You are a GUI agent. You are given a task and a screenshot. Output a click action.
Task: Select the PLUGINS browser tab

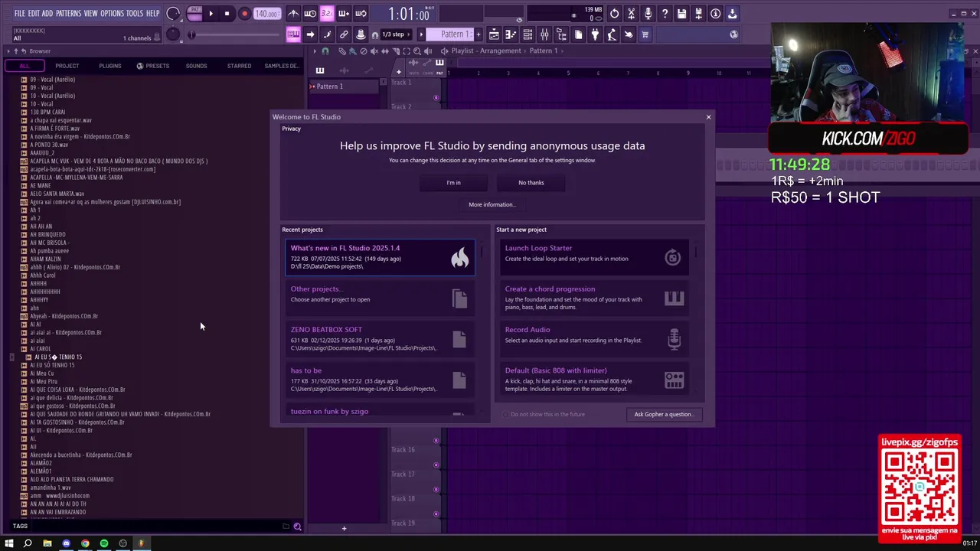(x=109, y=66)
